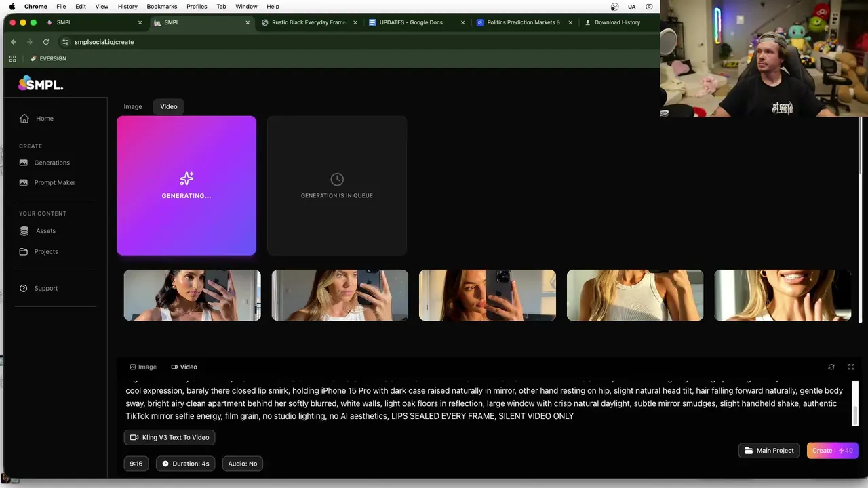Click the UA input source in the menu bar
The image size is (868, 488).
(631, 6)
